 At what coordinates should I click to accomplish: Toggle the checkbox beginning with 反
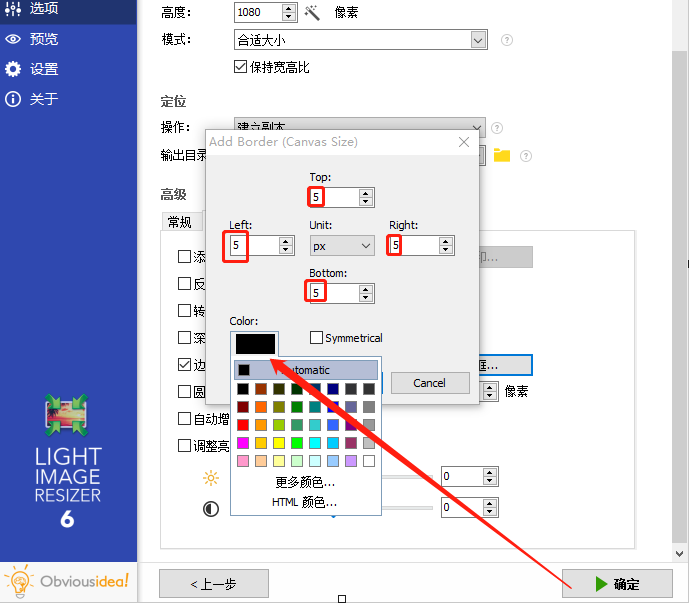pyautogui.click(x=184, y=283)
